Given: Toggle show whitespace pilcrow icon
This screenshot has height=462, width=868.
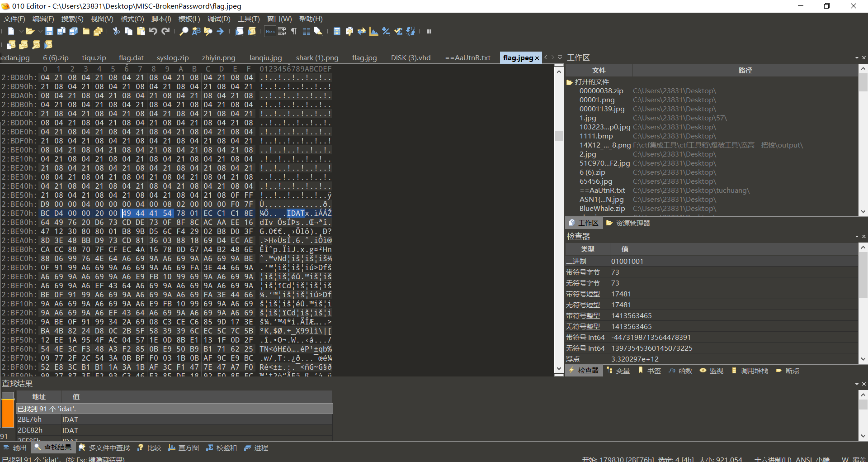Looking at the screenshot, I should 294,31.
